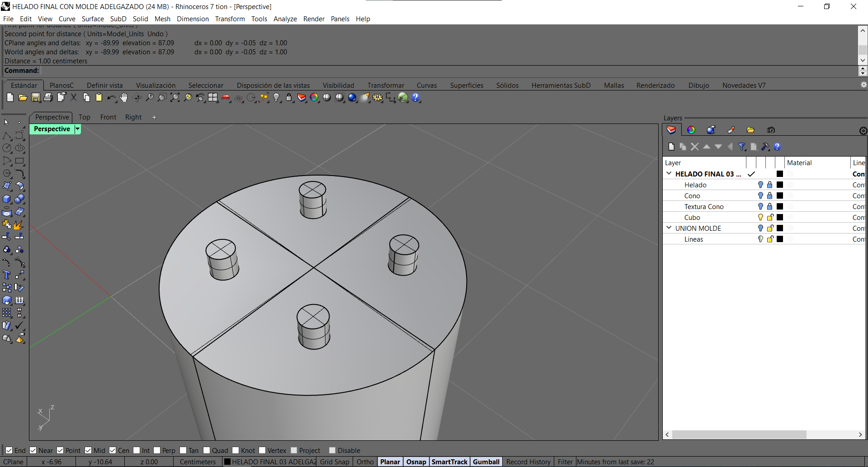The image size is (868, 467).
Task: Open the toolbar gear options at right
Action: 863,85
